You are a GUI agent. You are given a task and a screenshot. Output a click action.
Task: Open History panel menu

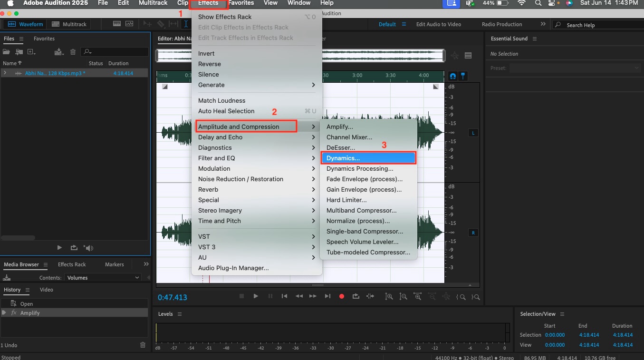[x=28, y=290]
